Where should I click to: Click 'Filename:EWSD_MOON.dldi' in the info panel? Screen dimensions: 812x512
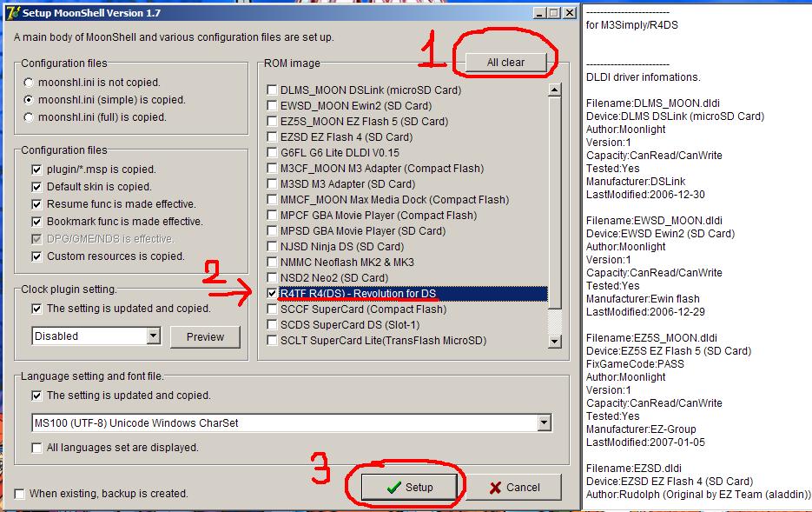click(x=654, y=221)
